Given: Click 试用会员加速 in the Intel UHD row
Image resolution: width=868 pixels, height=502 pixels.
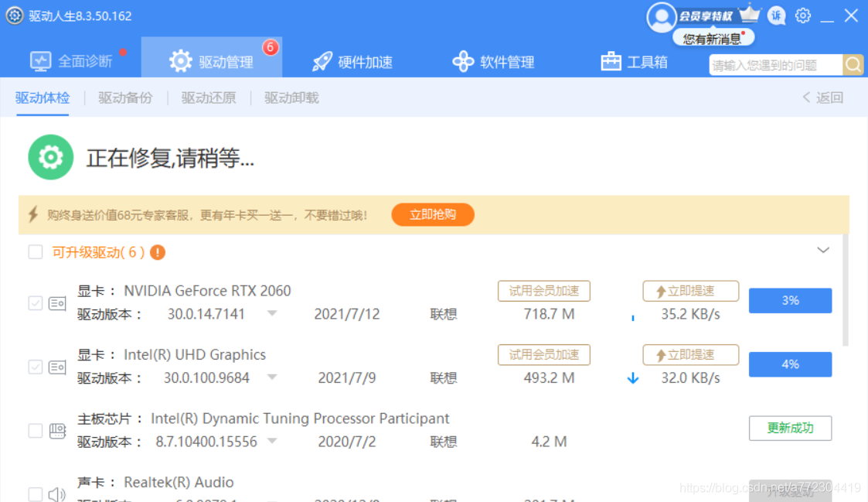Looking at the screenshot, I should [543, 354].
